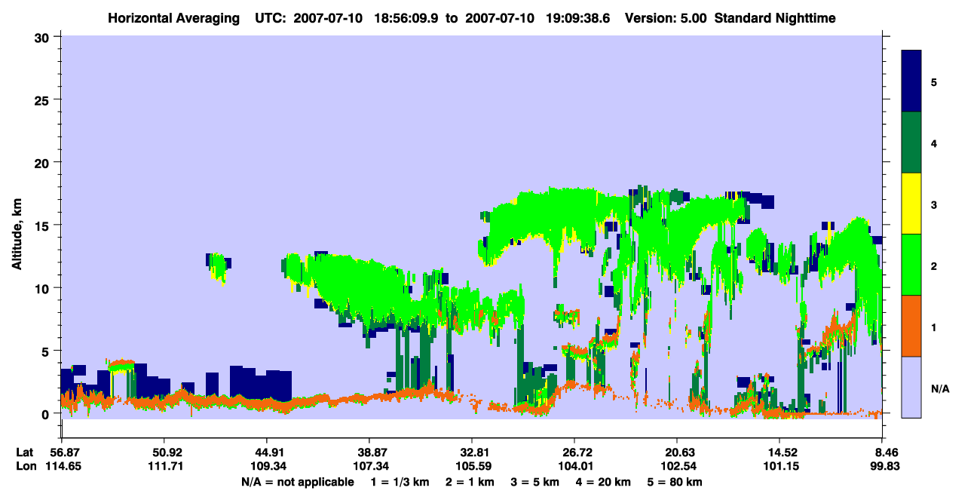Image resolution: width=980 pixels, height=503 pixels.
Task: Click start time '18:56:09.9' in title
Action: tap(408, 18)
